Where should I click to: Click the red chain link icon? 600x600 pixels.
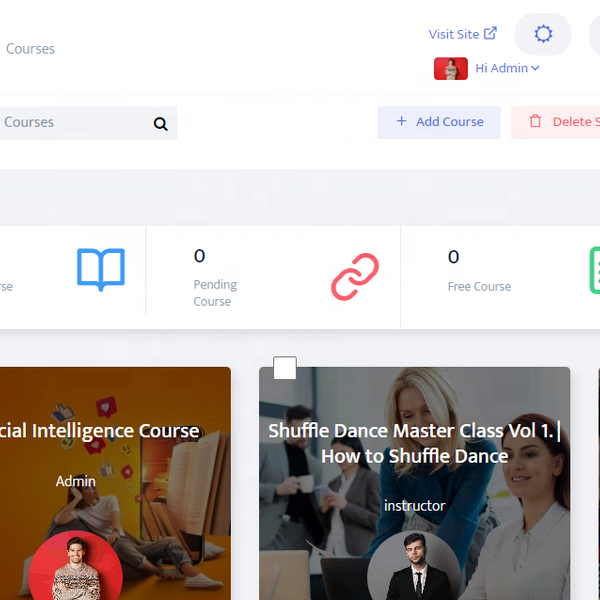point(355,276)
